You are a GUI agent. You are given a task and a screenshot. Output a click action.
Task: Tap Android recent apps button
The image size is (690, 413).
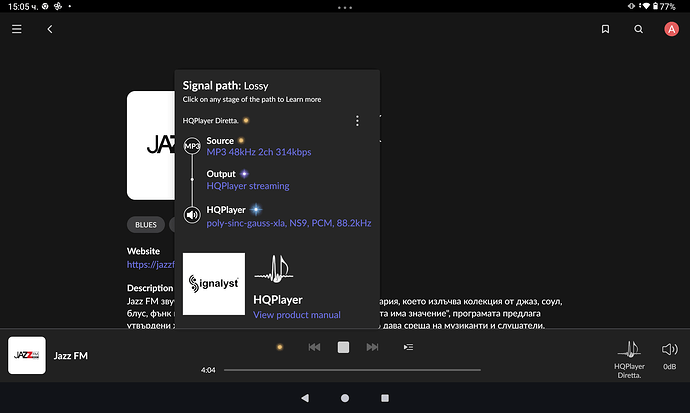[x=385, y=398]
